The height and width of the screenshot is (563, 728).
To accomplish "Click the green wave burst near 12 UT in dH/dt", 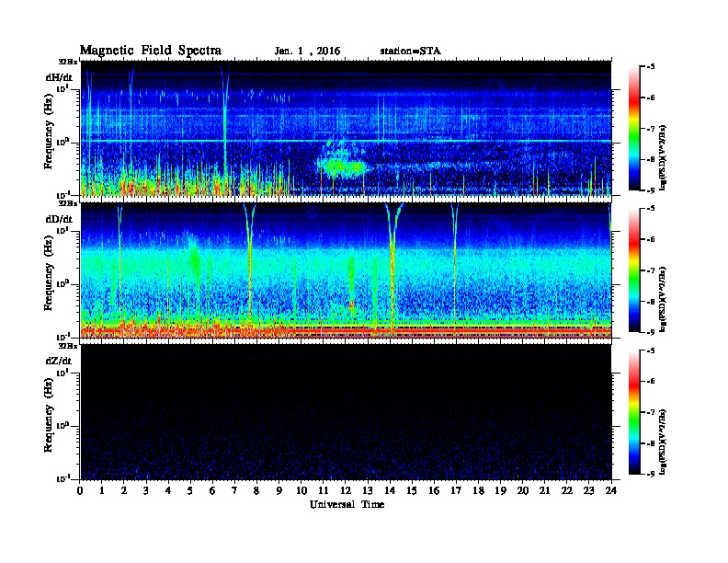I will pyautogui.click(x=343, y=165).
